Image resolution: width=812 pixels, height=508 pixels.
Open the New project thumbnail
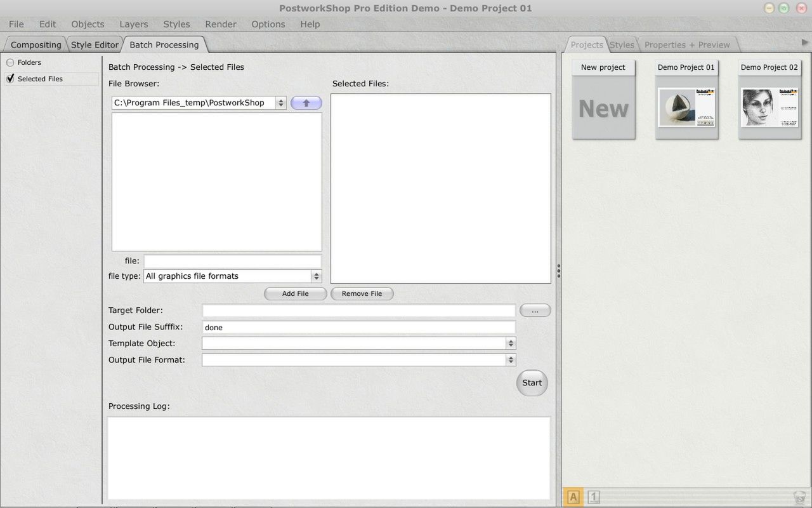pos(603,100)
